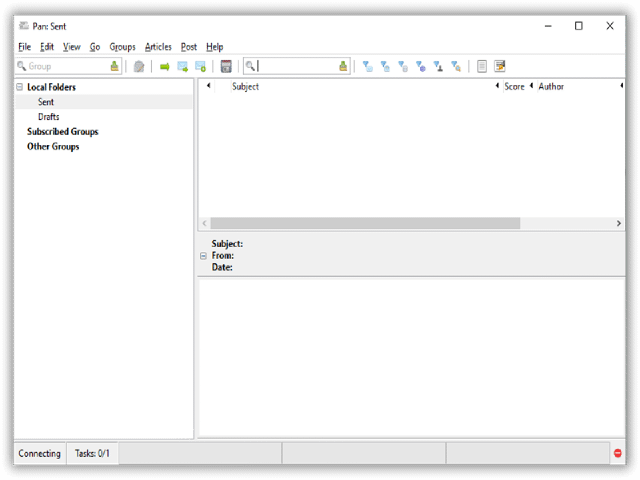
Task: Minimize the Pan window
Action: pyautogui.click(x=548, y=26)
